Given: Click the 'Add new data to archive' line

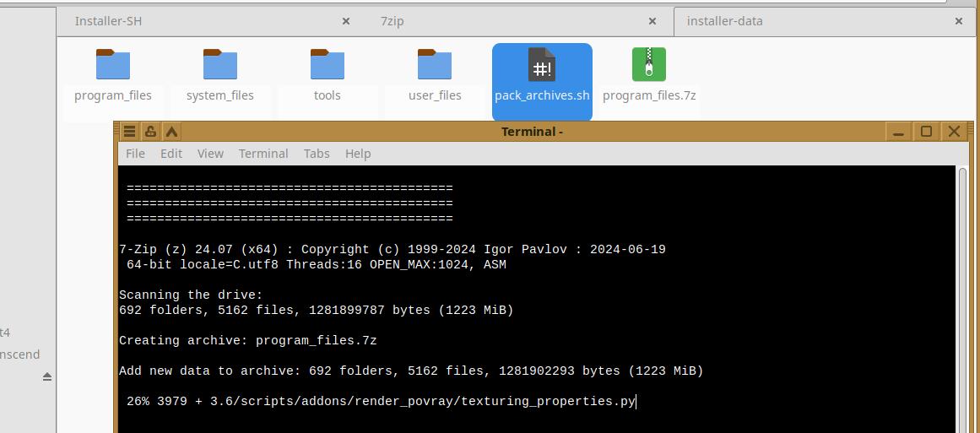Looking at the screenshot, I should [x=411, y=371].
